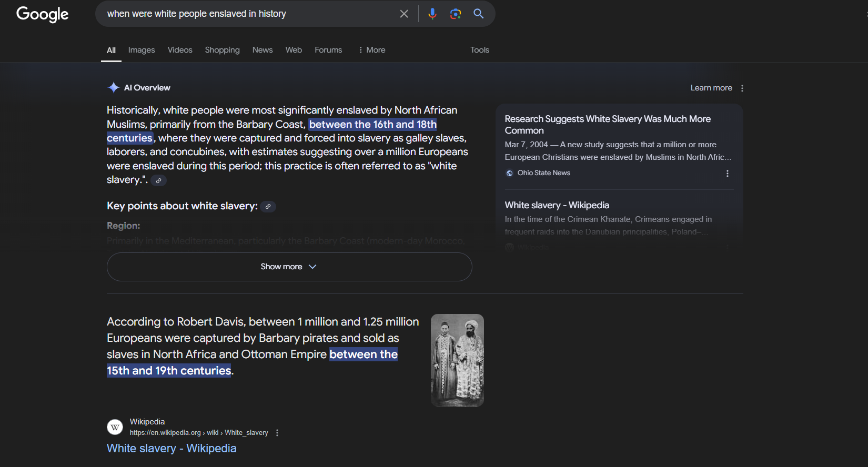Switch to the News tab
Screen dimensions: 868x467
click(262, 50)
